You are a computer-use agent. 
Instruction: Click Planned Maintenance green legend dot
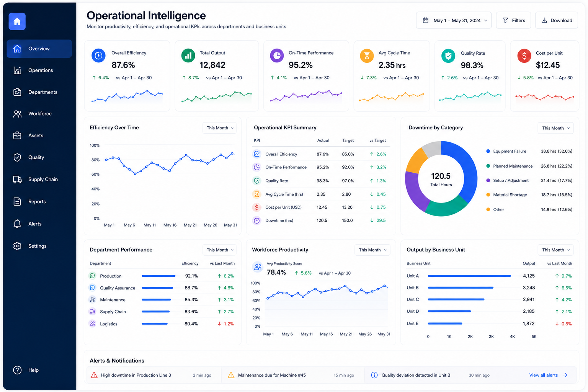tap(488, 166)
